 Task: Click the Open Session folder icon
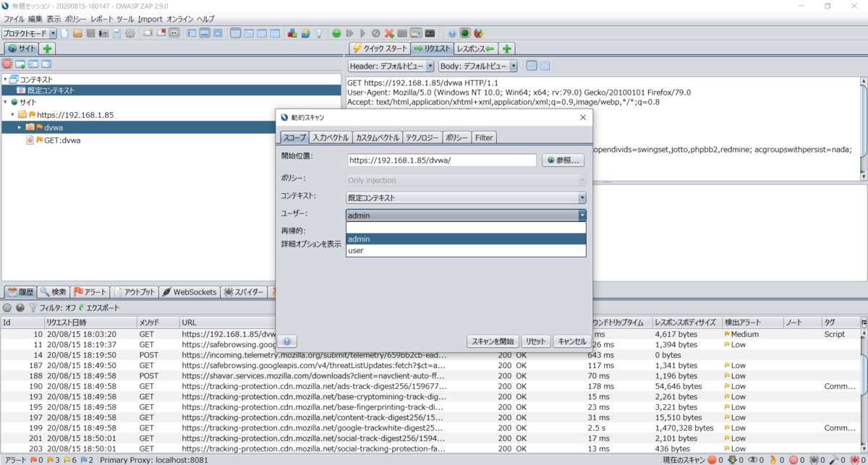(77, 33)
